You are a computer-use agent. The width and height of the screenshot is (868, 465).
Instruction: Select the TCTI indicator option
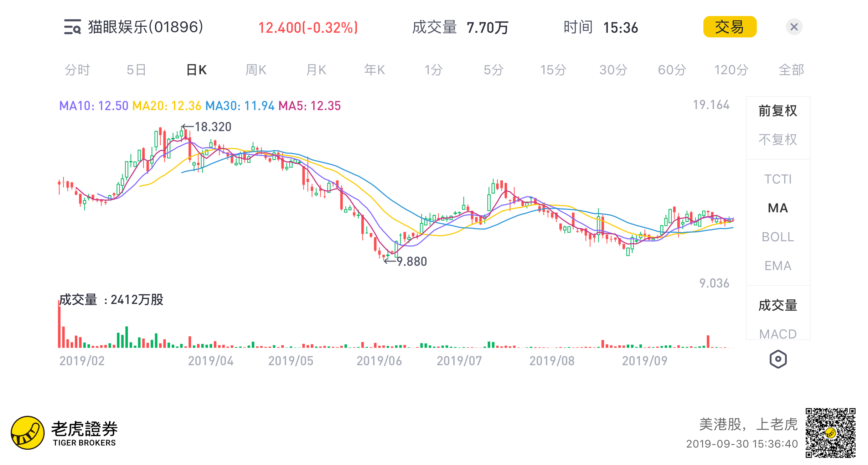click(777, 179)
